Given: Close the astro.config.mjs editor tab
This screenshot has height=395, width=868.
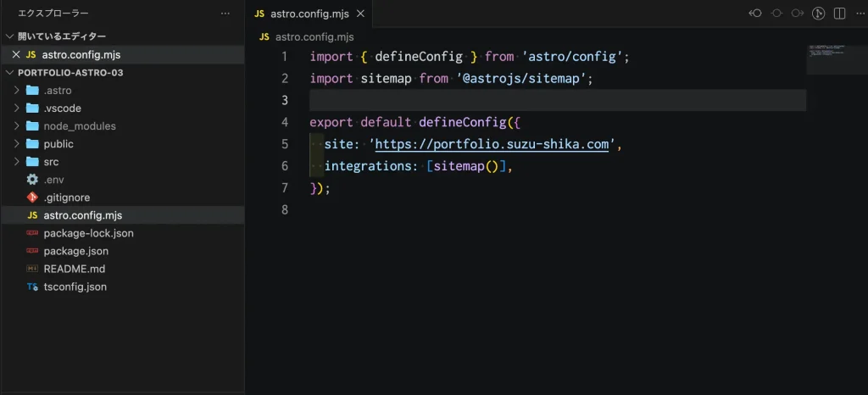Looking at the screenshot, I should pos(360,14).
